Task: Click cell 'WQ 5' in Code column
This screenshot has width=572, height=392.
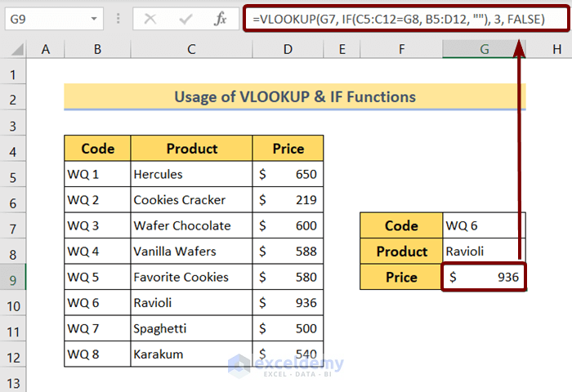Action: pyautogui.click(x=97, y=277)
